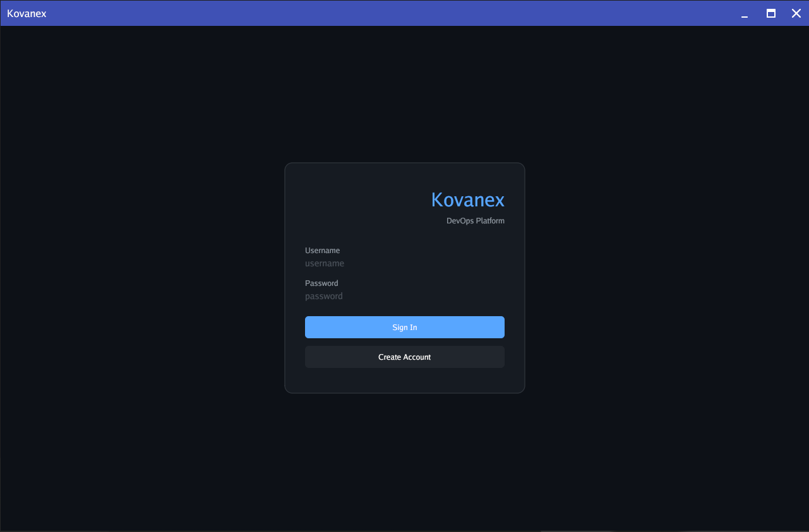This screenshot has width=809, height=532.
Task: Select the DevOps Platform subtitle
Action: tap(475, 220)
